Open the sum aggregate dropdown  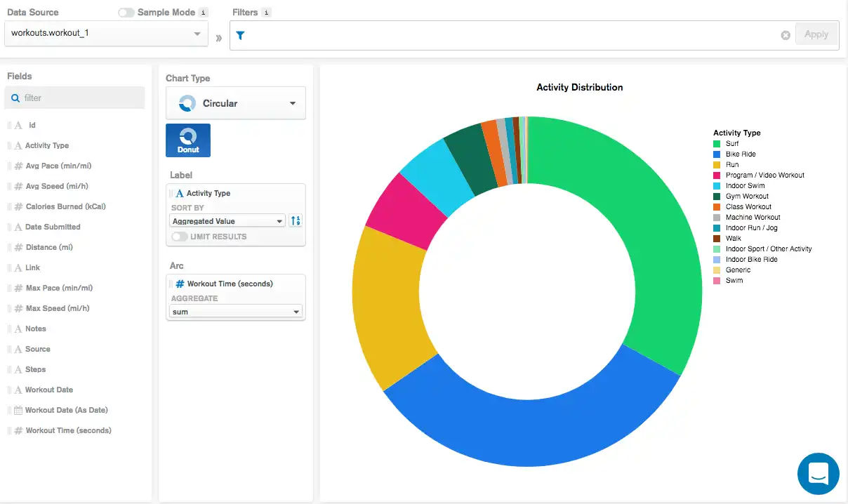coord(235,311)
